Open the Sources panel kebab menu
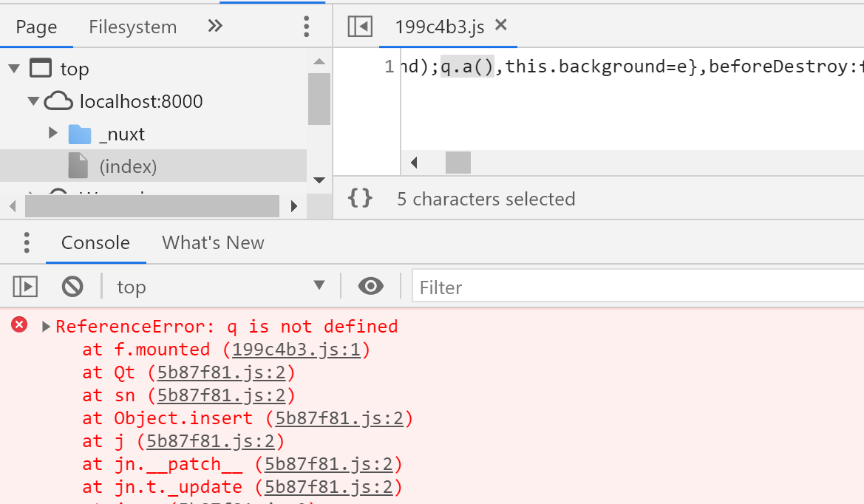 pos(306,25)
